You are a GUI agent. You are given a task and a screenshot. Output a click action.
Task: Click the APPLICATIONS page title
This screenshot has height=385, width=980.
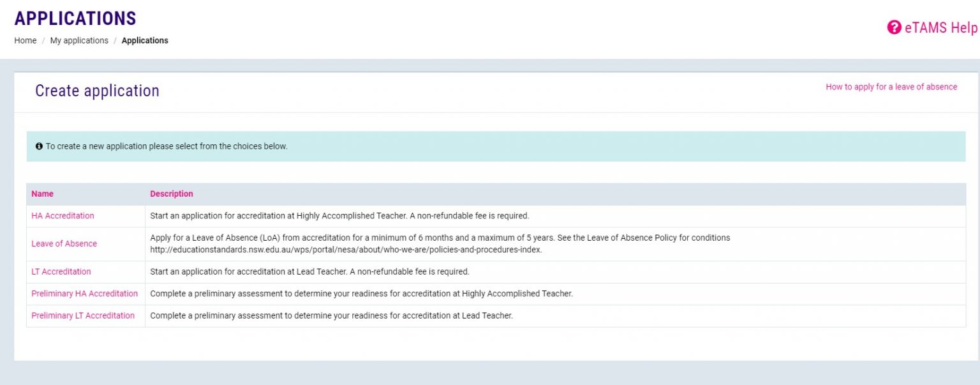pyautogui.click(x=75, y=18)
